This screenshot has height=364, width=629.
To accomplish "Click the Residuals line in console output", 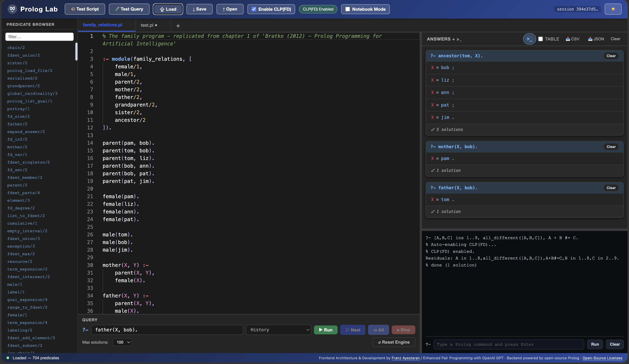I will pos(522,258).
